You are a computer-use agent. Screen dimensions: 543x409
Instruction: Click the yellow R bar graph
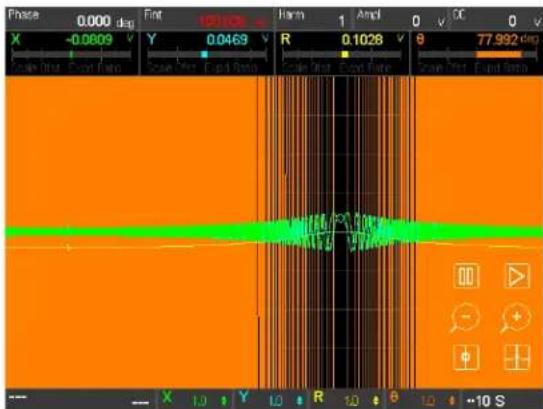342,54
